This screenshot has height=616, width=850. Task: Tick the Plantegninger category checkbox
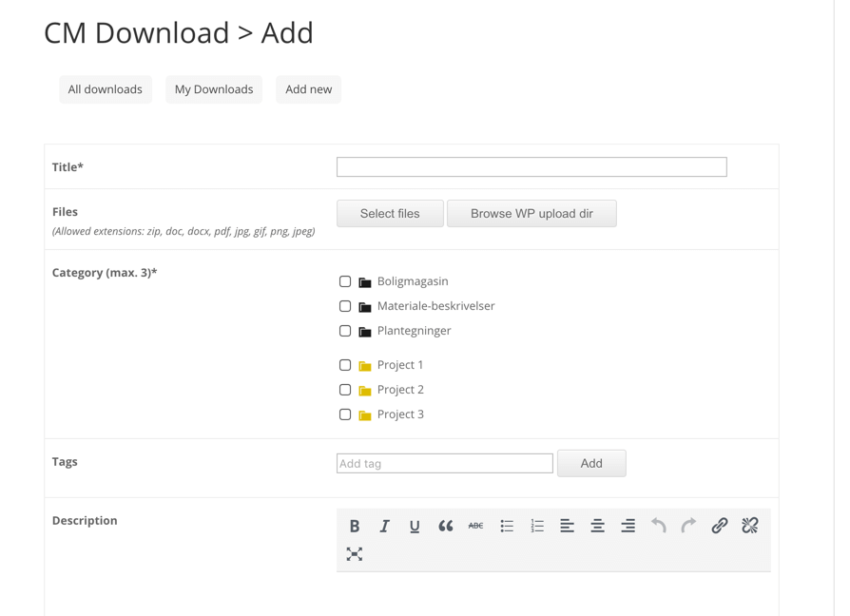[345, 331]
